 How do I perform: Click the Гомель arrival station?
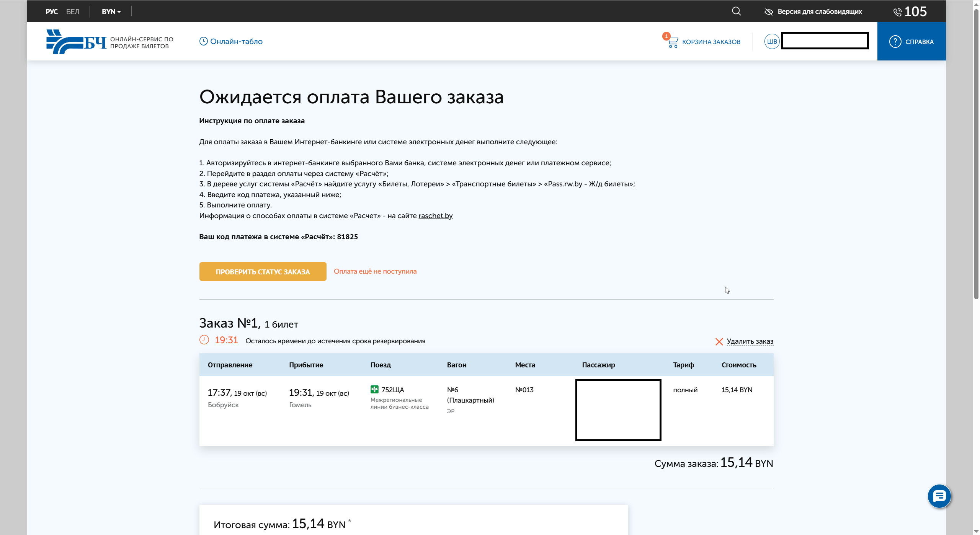[x=300, y=405]
